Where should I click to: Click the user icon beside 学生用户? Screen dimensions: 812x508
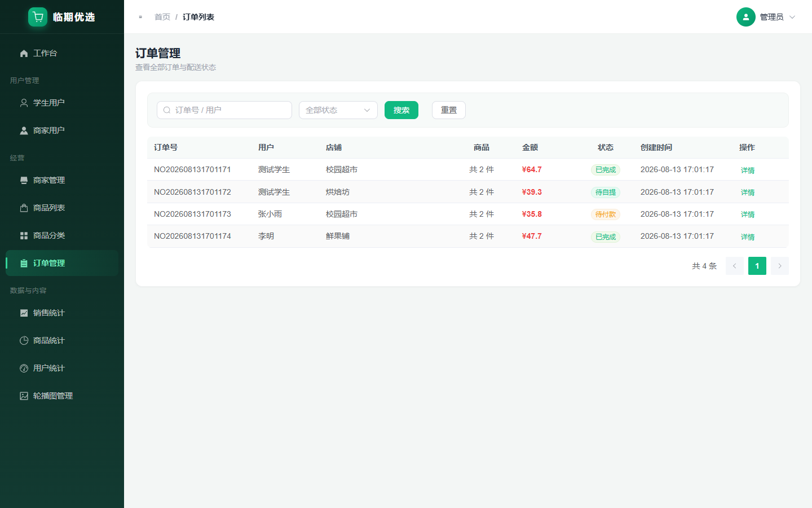(x=24, y=103)
